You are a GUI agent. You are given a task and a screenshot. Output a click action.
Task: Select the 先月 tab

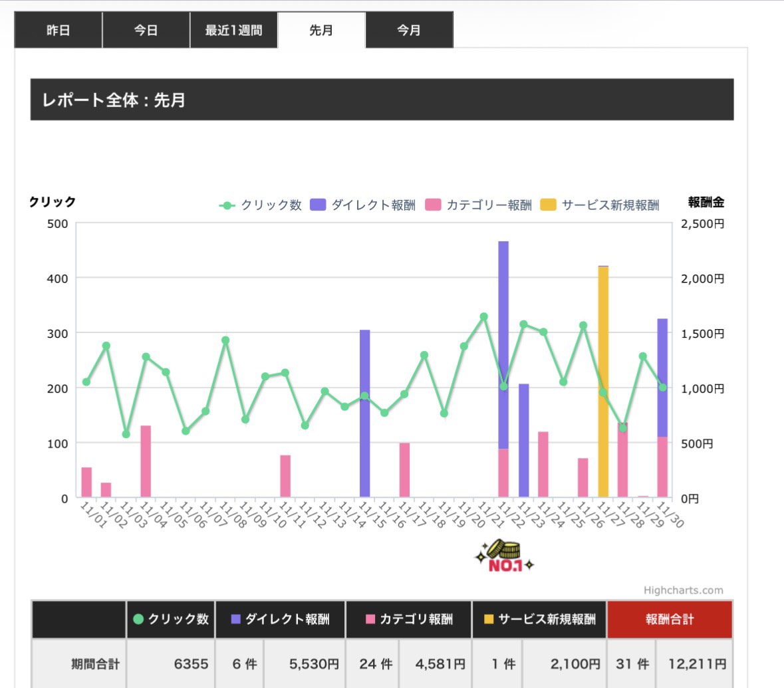tap(321, 30)
